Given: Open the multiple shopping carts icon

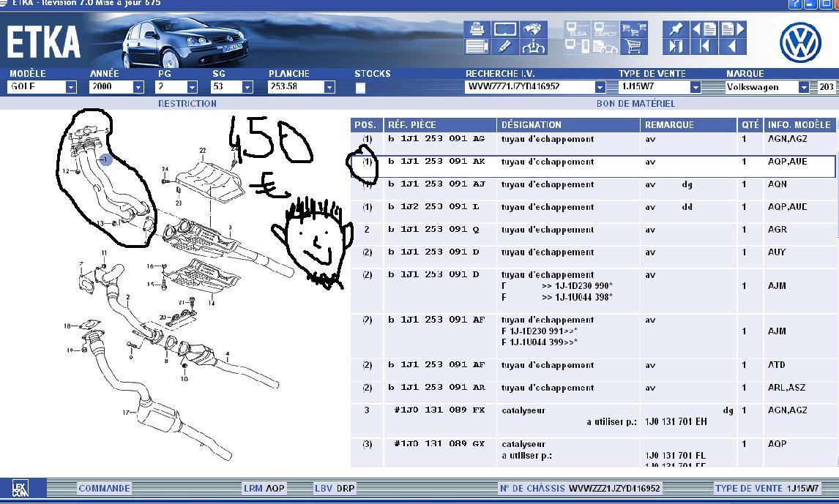Looking at the screenshot, I should click(634, 29).
